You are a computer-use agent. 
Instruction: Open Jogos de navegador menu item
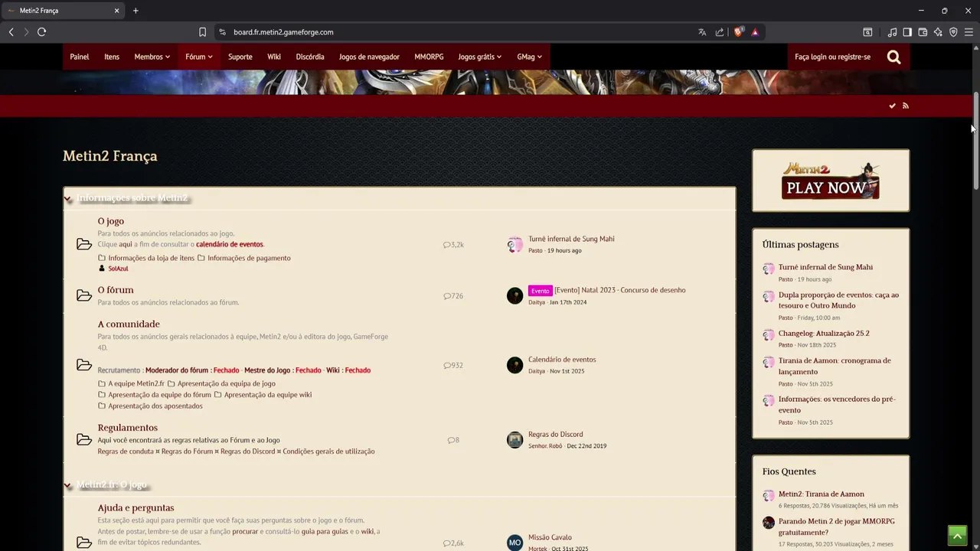[x=369, y=57]
